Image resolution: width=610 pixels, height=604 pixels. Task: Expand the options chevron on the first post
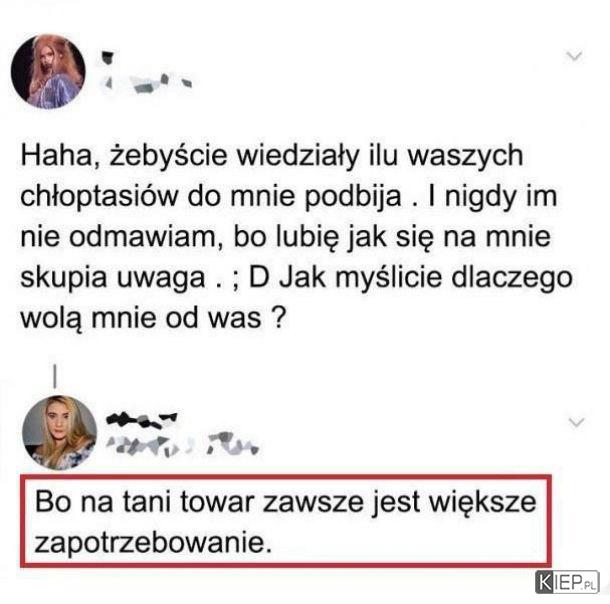(574, 56)
